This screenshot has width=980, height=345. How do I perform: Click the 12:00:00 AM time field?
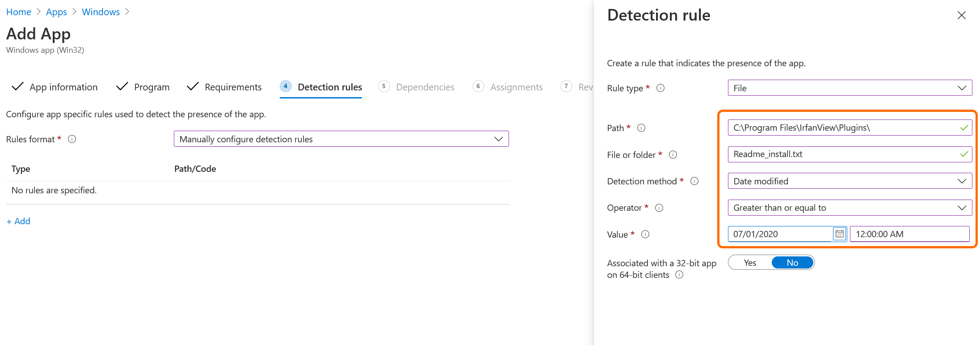909,234
